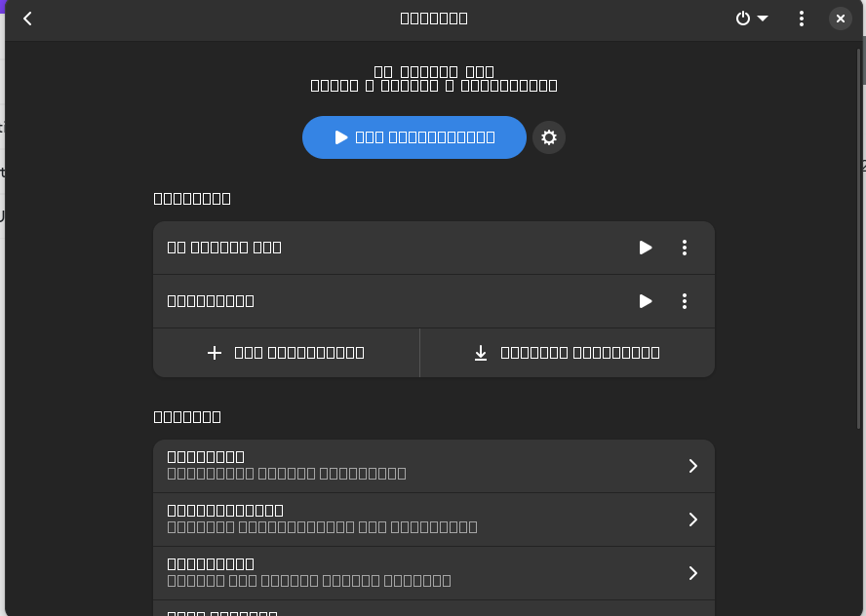Open the first program's three-dot menu

(x=685, y=248)
